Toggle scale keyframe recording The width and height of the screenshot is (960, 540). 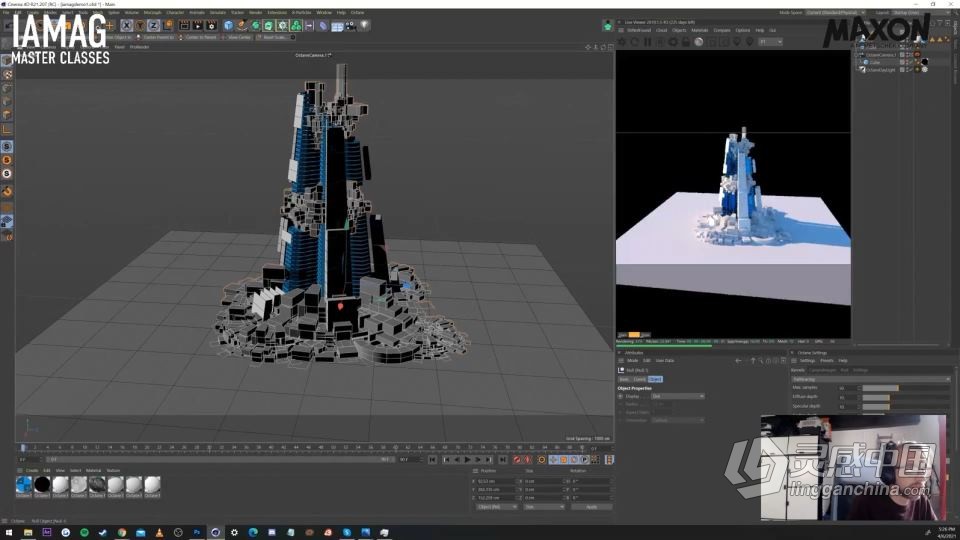pyautogui.click(x=563, y=460)
